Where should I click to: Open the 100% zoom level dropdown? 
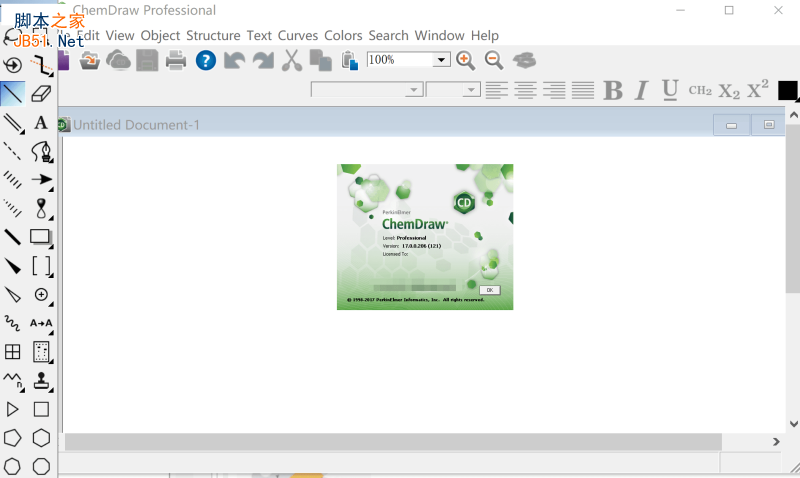pos(441,60)
